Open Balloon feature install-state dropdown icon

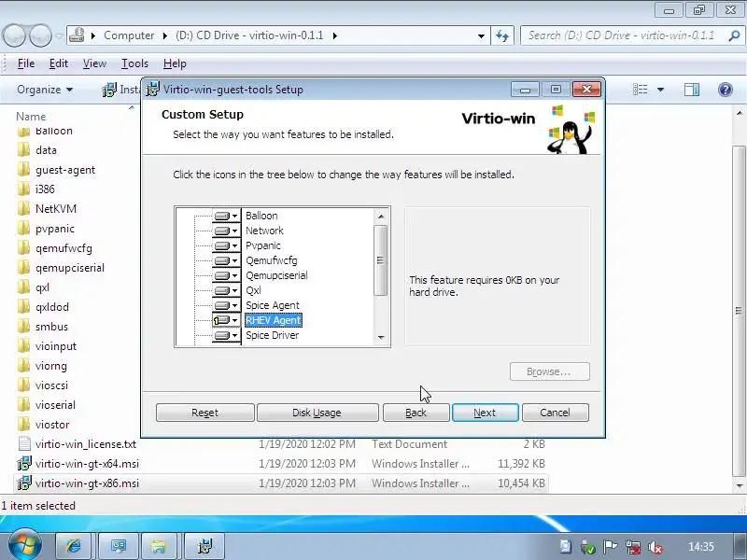pyautogui.click(x=226, y=216)
